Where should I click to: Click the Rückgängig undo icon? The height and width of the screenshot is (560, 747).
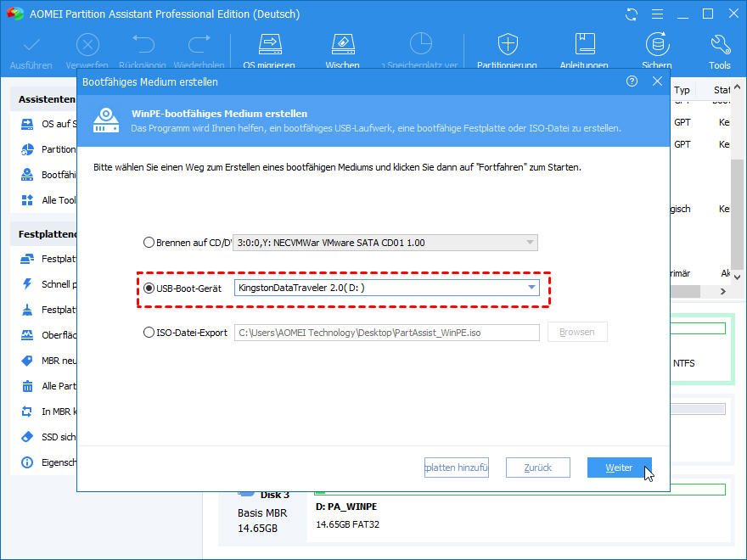tap(143, 44)
